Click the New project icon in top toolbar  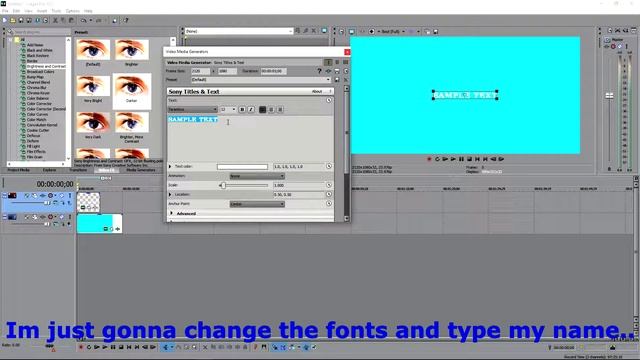pos(4,20)
